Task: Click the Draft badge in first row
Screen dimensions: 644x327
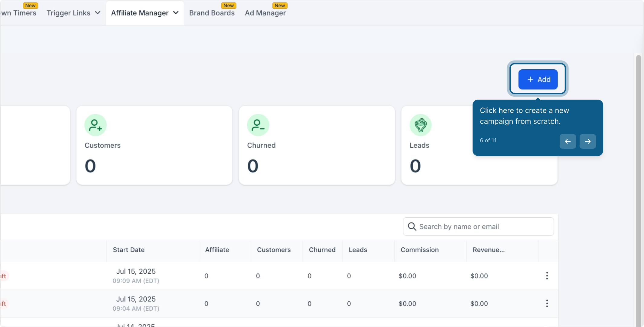Action: click(x=4, y=276)
